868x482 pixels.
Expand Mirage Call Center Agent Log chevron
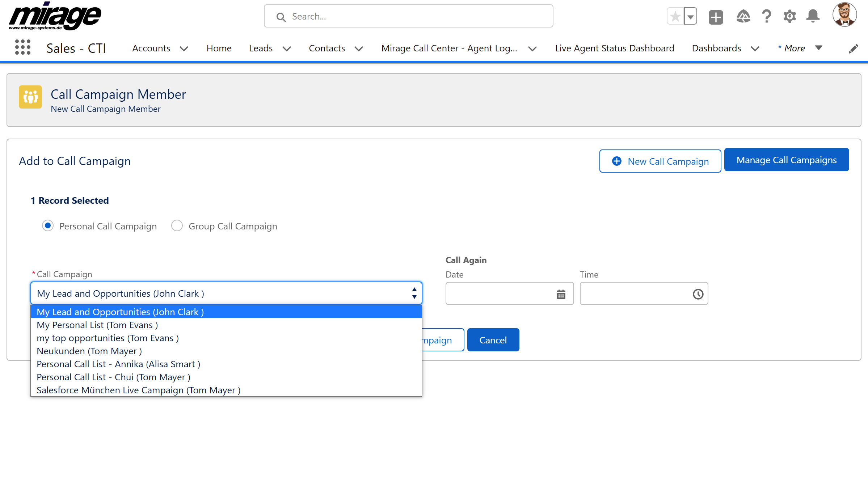532,49
